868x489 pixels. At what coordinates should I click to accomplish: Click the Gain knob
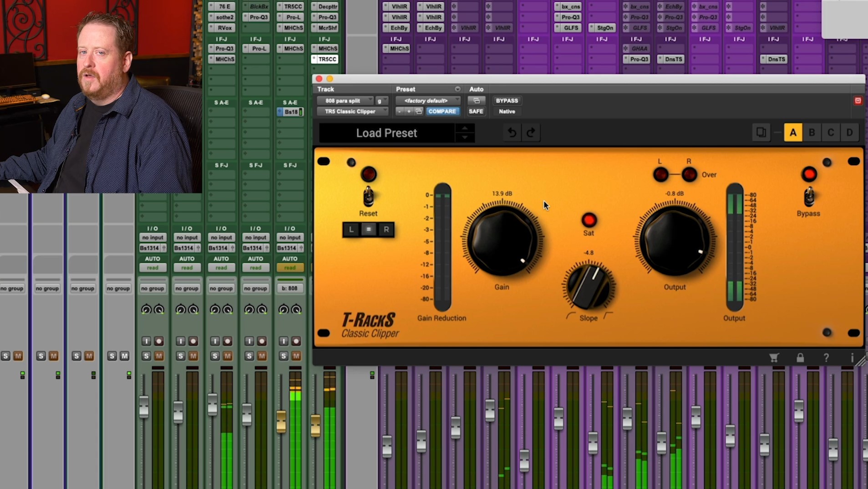pos(503,240)
